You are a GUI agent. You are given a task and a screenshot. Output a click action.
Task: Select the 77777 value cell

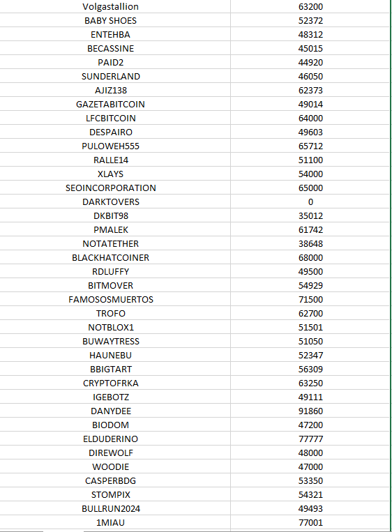click(x=310, y=439)
